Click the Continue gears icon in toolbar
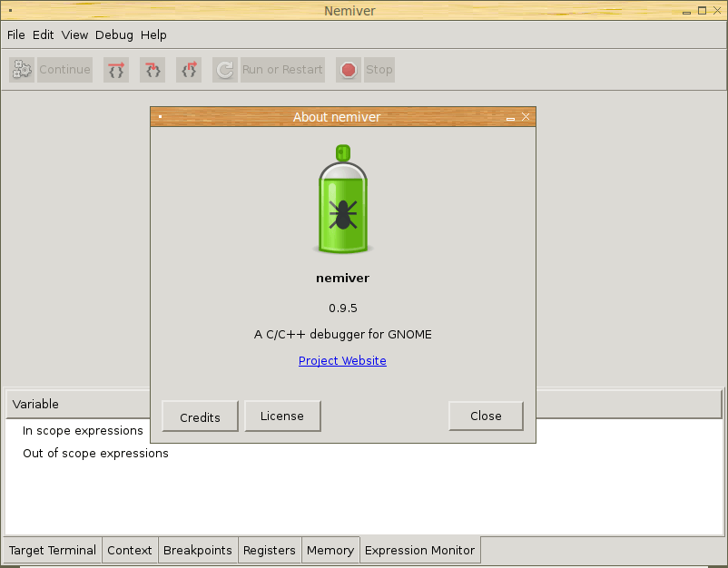This screenshot has width=728, height=568. pos(22,70)
